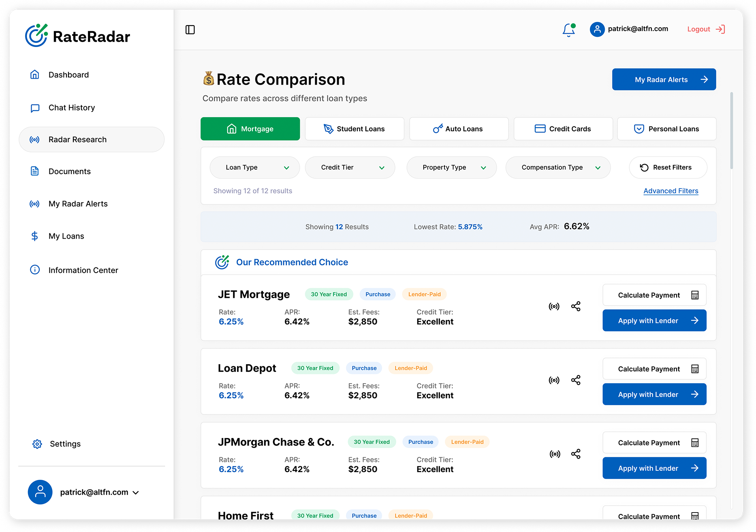This screenshot has height=532, width=756.
Task: Go to My Loans
Action: click(92, 236)
